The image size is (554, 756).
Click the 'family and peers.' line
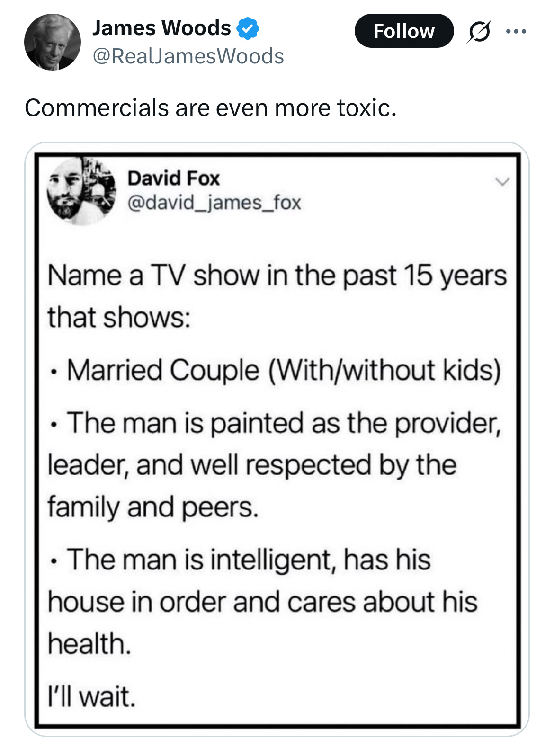click(153, 507)
